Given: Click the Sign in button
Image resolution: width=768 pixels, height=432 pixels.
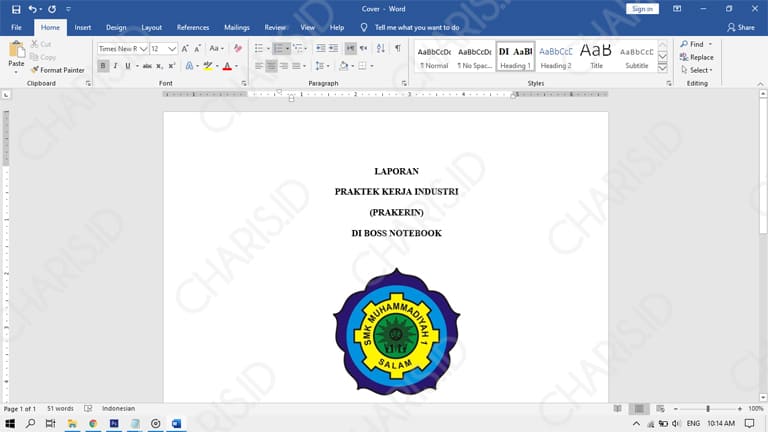Looking at the screenshot, I should tap(642, 9).
